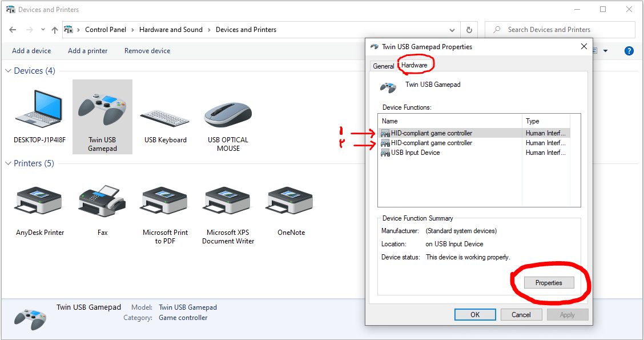Viewport: 644px width, 340px height.
Task: Open Help with the question mark icon
Action: pos(629,51)
